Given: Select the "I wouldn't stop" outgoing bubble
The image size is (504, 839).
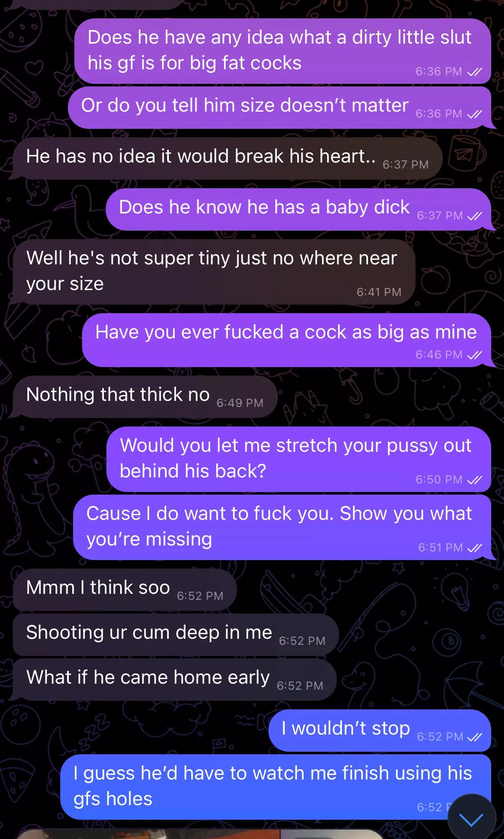Looking at the screenshot, I should click(x=380, y=730).
